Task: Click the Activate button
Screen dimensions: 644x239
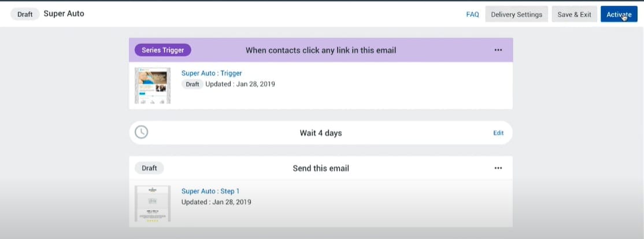Action: pyautogui.click(x=619, y=14)
